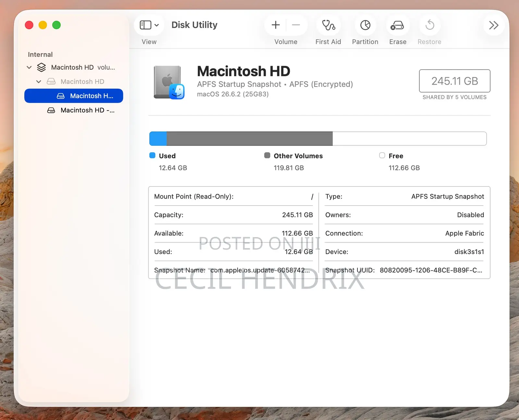Click the Capacity 245.11 GB table value
This screenshot has width=519, height=420.
click(x=297, y=215)
